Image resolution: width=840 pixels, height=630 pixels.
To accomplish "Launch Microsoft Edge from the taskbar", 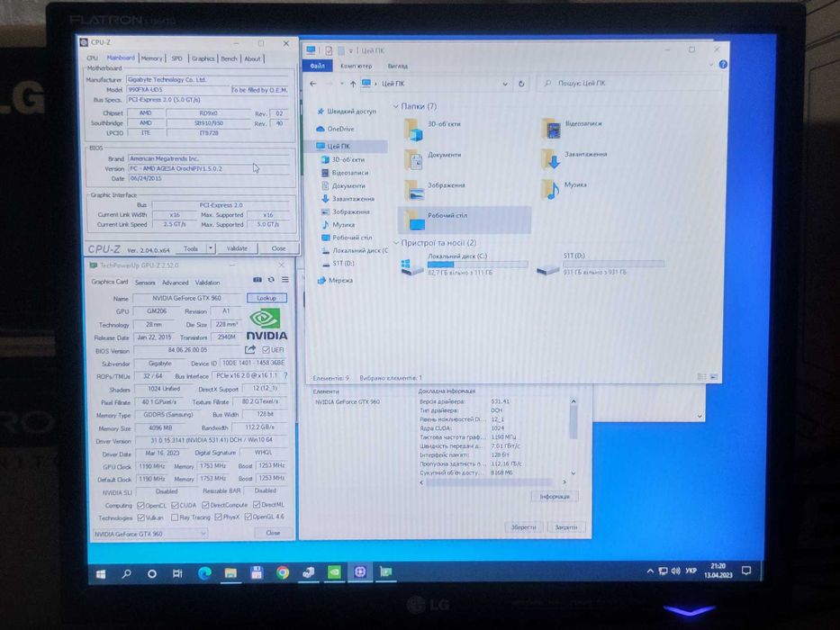I will coord(204,573).
